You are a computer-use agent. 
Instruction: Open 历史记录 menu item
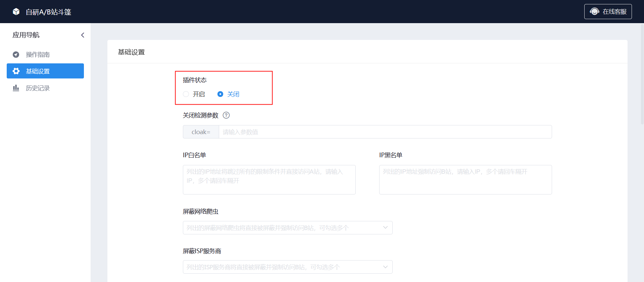[45, 88]
